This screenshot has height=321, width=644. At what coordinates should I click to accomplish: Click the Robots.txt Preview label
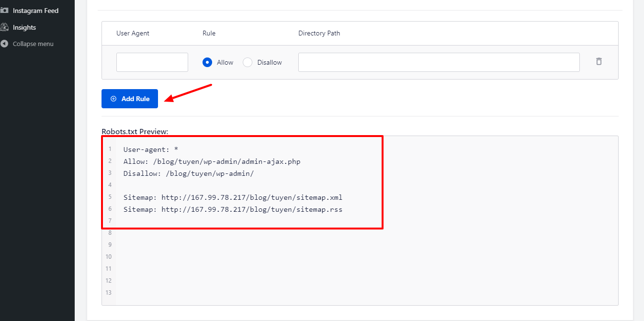pyautogui.click(x=128, y=131)
